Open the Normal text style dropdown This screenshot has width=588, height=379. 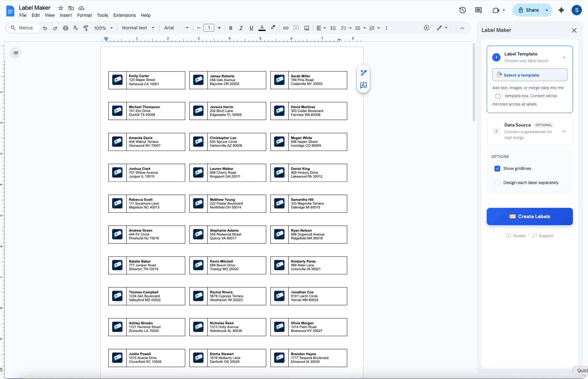click(138, 28)
